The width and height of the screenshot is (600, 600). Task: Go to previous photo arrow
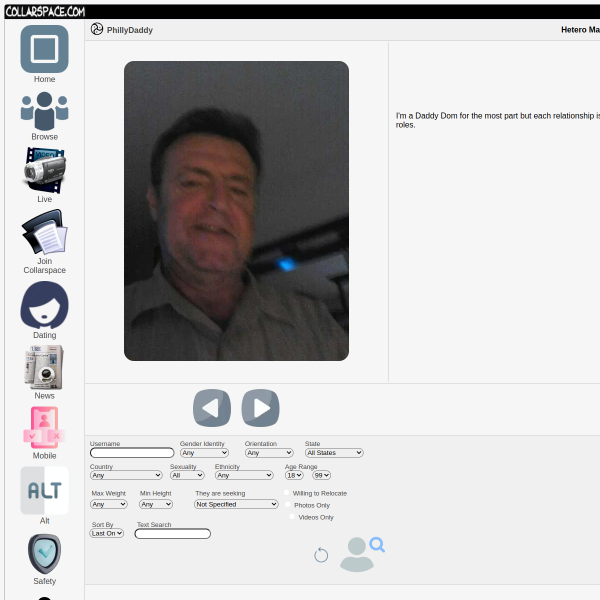pyautogui.click(x=212, y=408)
